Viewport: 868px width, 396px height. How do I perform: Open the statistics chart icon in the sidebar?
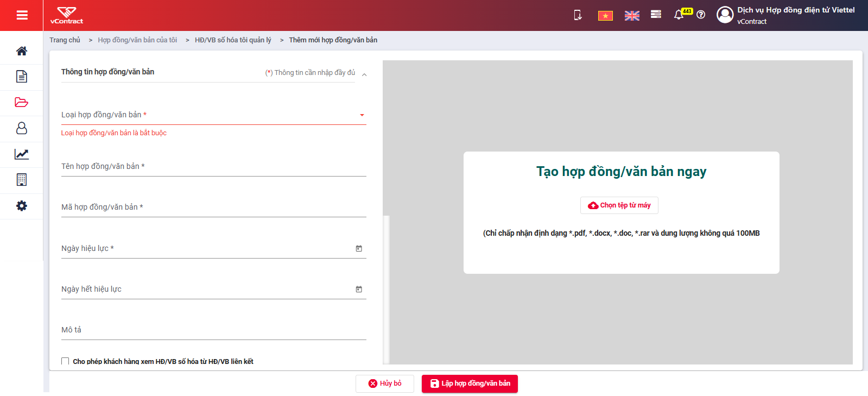pos(22,154)
